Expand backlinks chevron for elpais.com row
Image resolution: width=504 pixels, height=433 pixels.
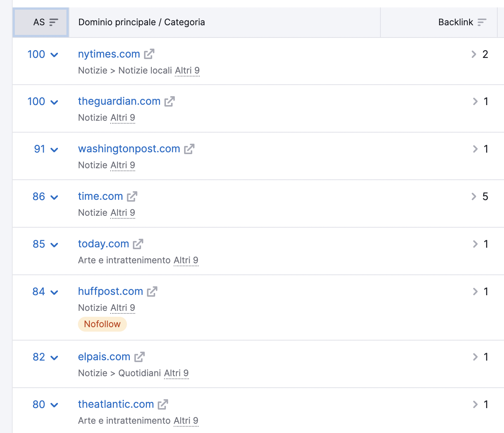coord(475,357)
